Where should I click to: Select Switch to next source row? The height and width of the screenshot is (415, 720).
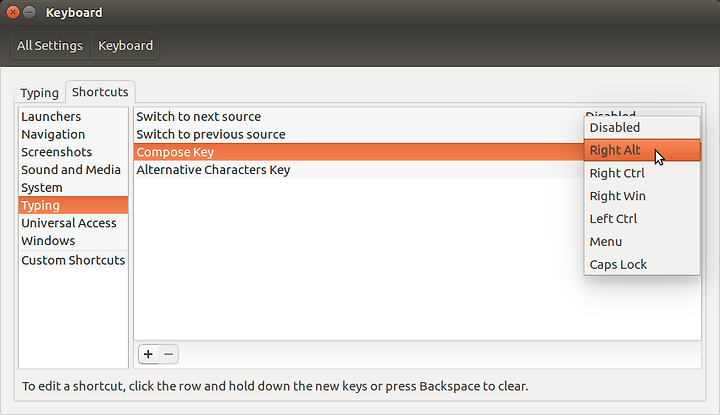(358, 117)
